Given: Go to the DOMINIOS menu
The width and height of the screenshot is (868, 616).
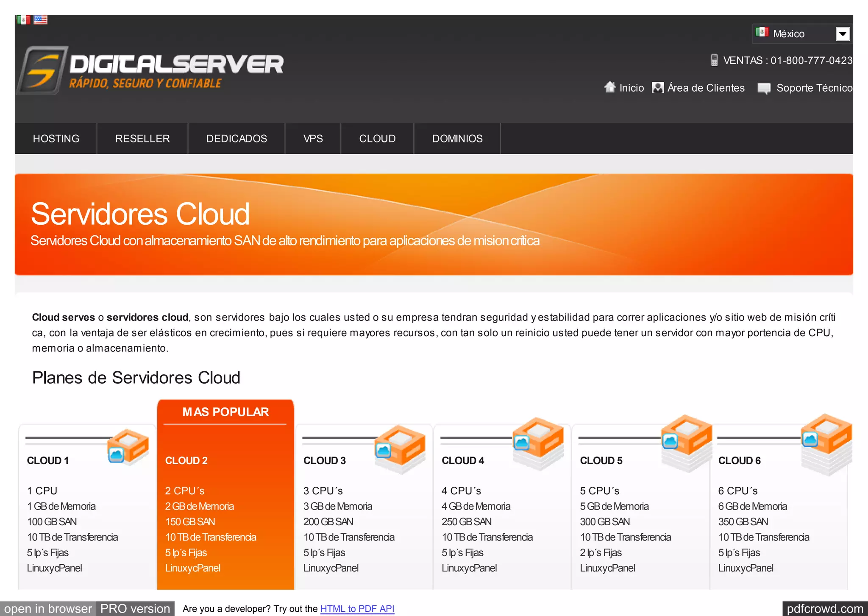Looking at the screenshot, I should click(x=457, y=139).
